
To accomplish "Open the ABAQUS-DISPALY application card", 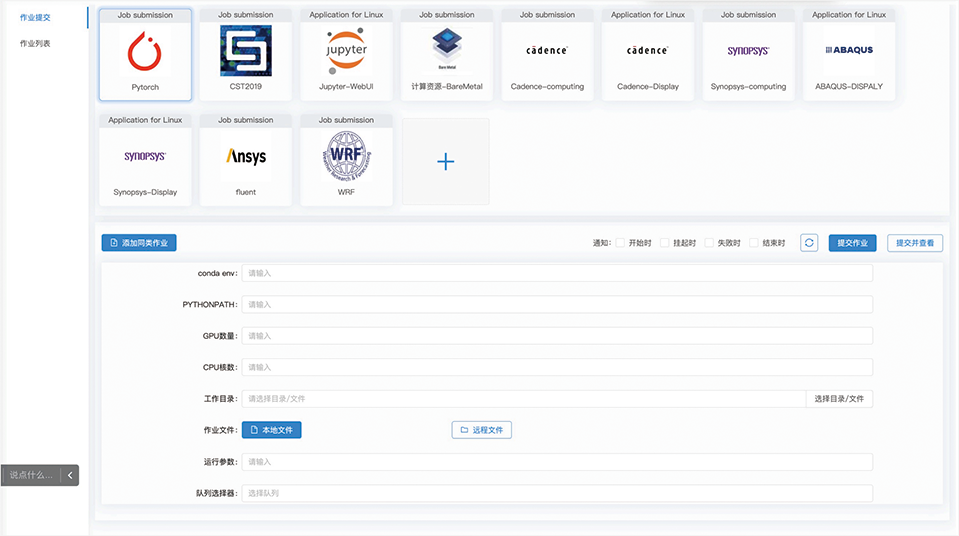I will pyautogui.click(x=849, y=54).
